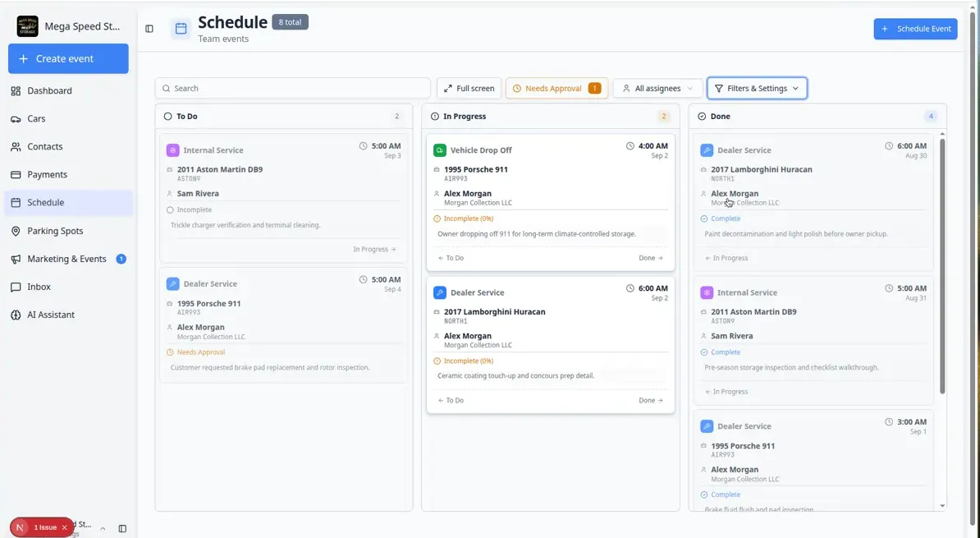980x538 pixels.
Task: Click the Mega Speed Storage logo
Action: [x=28, y=26]
